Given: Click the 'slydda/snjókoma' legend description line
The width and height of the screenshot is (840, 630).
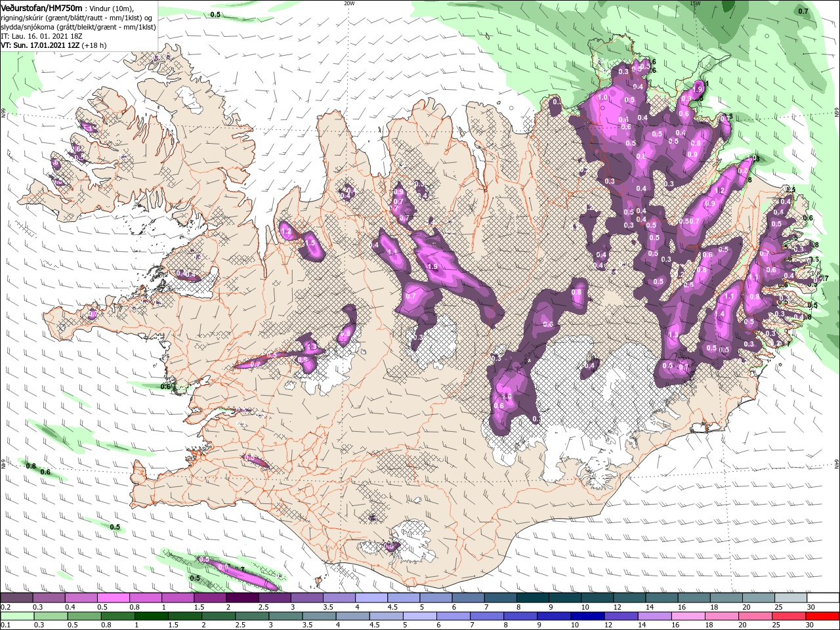Looking at the screenshot, I should point(77,27).
